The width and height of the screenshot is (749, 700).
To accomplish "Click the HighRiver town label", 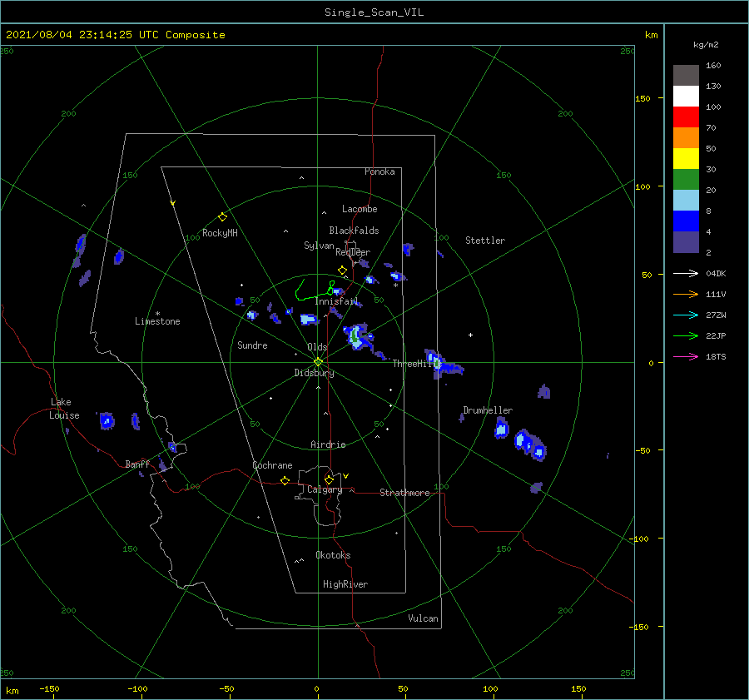I will pos(345,584).
